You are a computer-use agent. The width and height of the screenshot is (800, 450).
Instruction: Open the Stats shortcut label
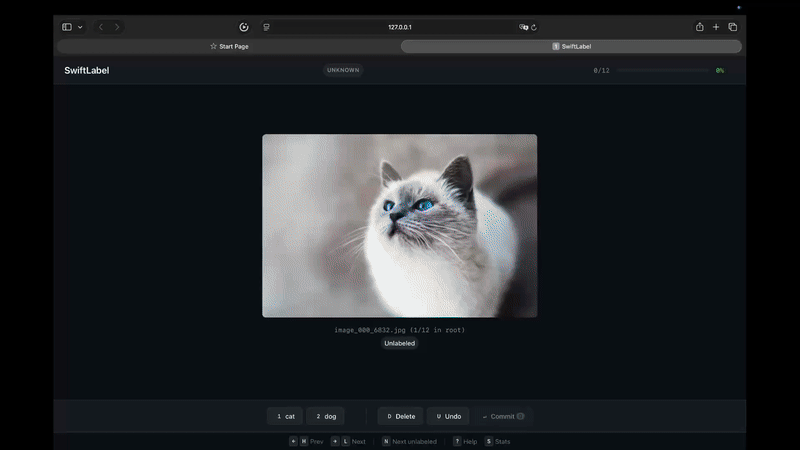click(x=503, y=441)
